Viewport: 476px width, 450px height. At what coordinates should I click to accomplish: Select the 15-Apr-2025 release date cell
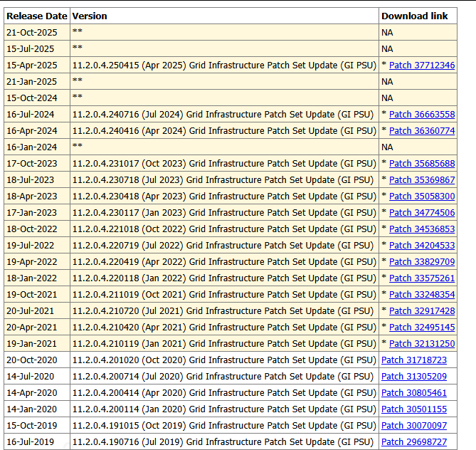tap(37, 66)
